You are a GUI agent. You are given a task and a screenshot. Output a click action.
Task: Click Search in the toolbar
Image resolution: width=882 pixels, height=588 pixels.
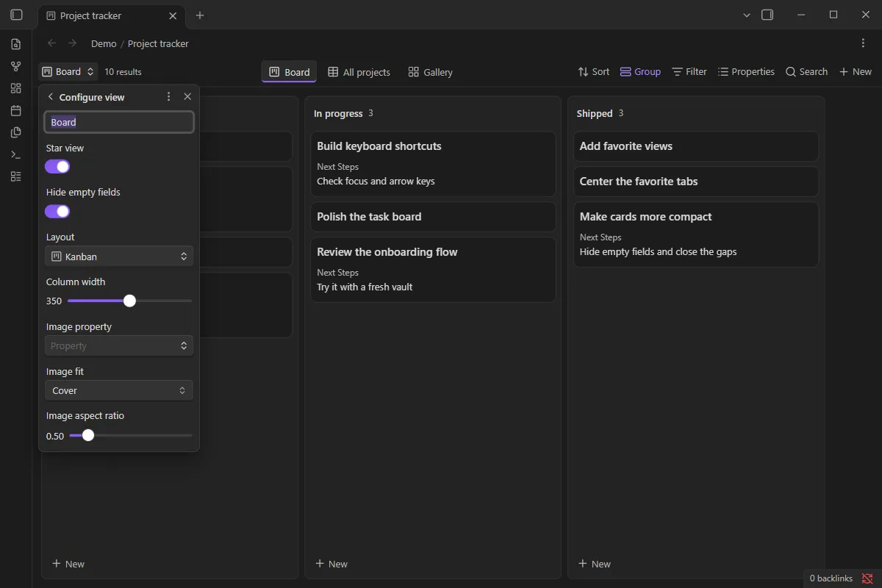(806, 71)
